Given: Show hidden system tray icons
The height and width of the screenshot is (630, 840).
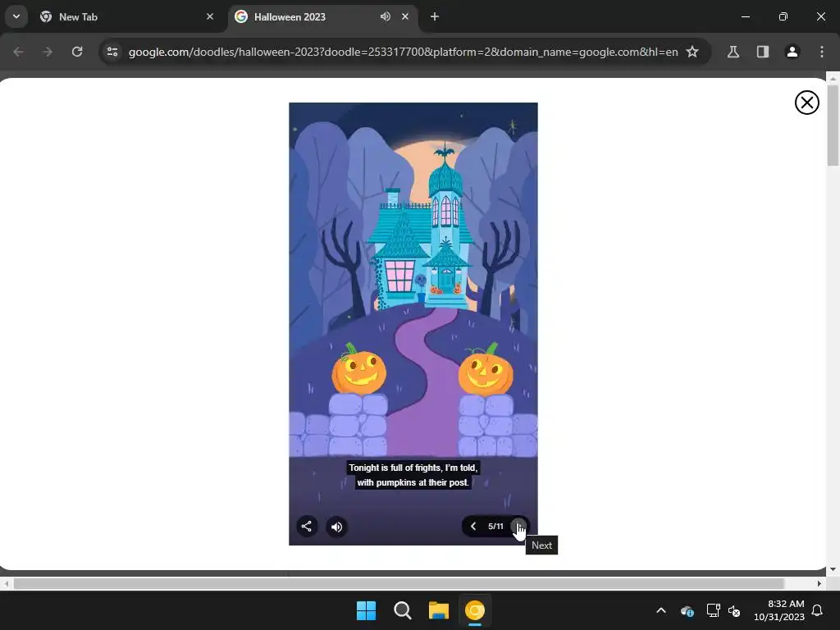Looking at the screenshot, I should pyautogui.click(x=661, y=610).
